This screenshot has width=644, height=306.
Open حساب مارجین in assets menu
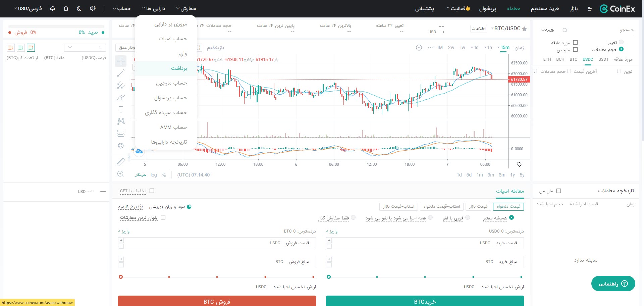[x=166, y=83]
